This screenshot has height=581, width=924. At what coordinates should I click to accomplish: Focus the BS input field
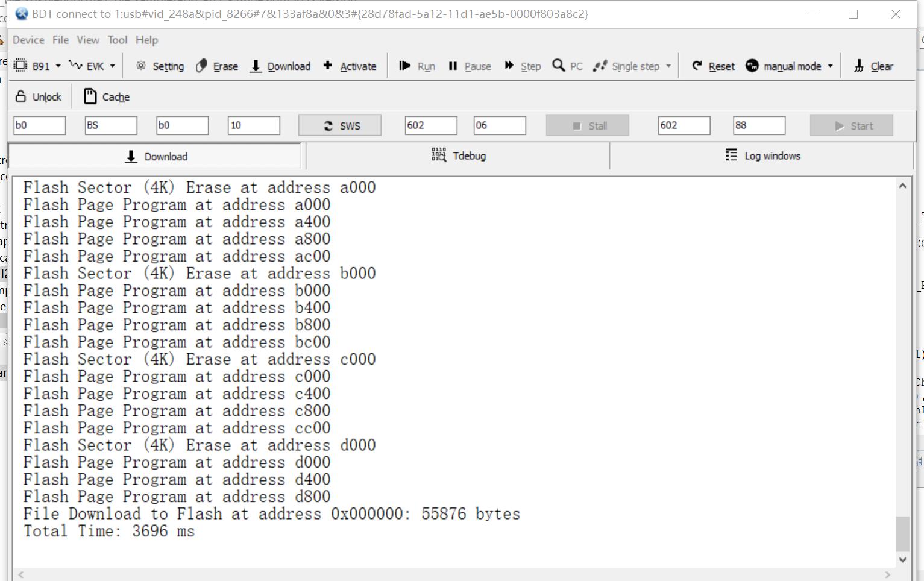[x=111, y=125]
